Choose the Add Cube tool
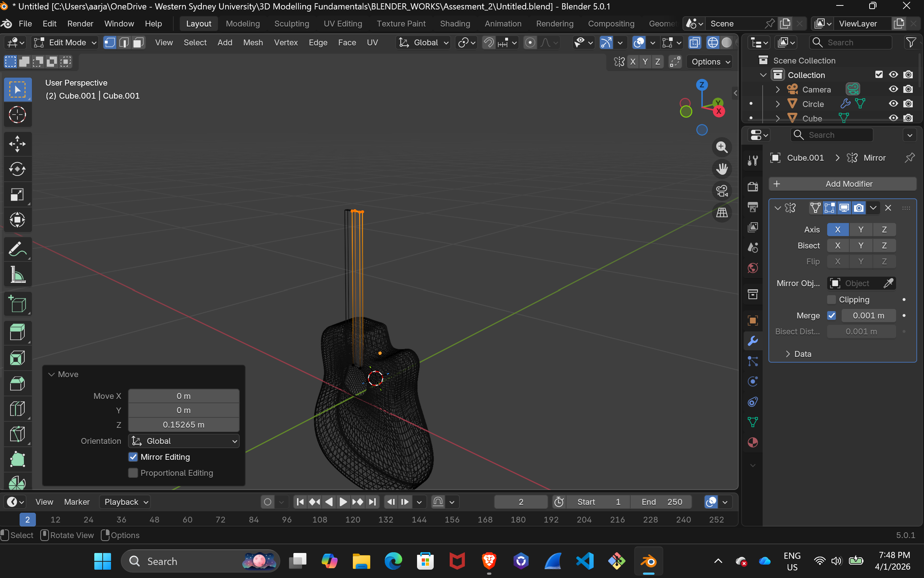Image resolution: width=924 pixels, height=578 pixels. tap(17, 304)
